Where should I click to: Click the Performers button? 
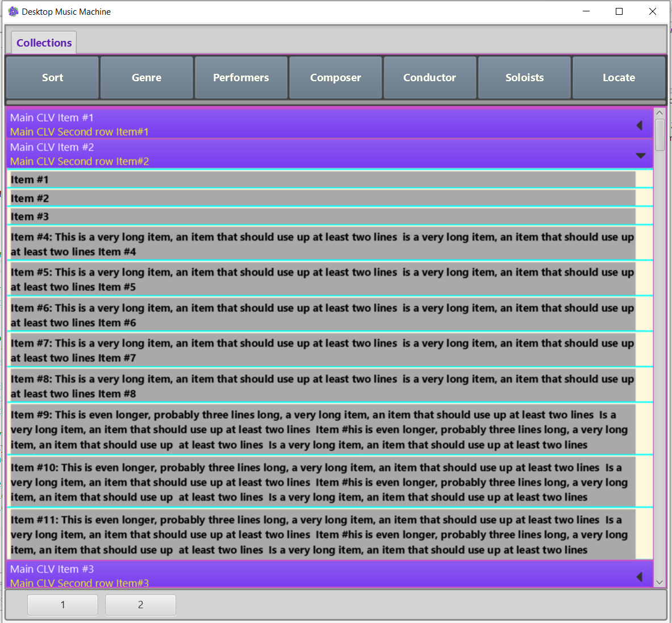click(241, 78)
